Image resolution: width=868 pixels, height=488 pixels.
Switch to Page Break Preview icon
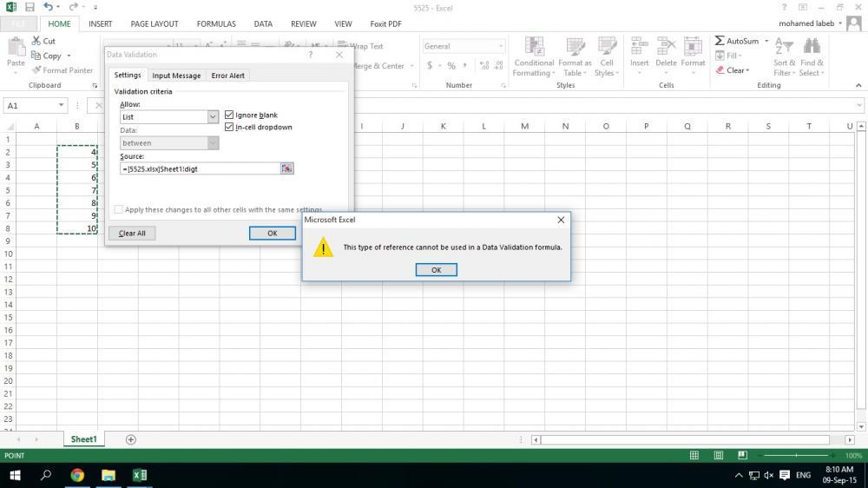742,455
